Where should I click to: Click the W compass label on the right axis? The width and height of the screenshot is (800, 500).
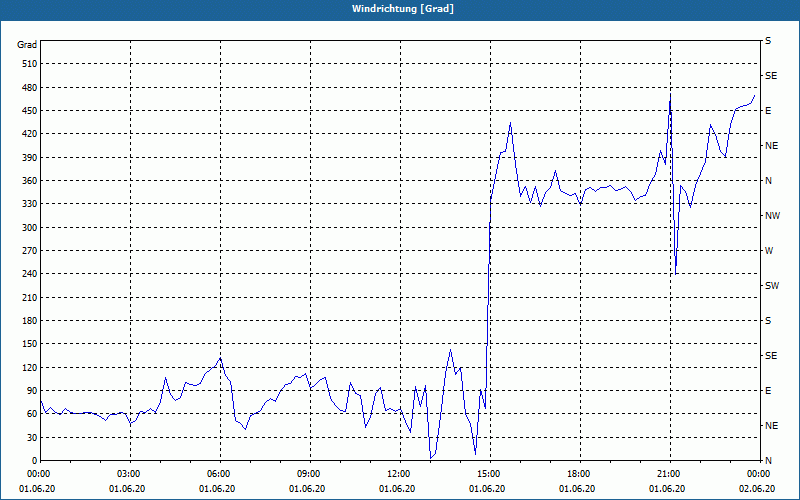[769, 251]
